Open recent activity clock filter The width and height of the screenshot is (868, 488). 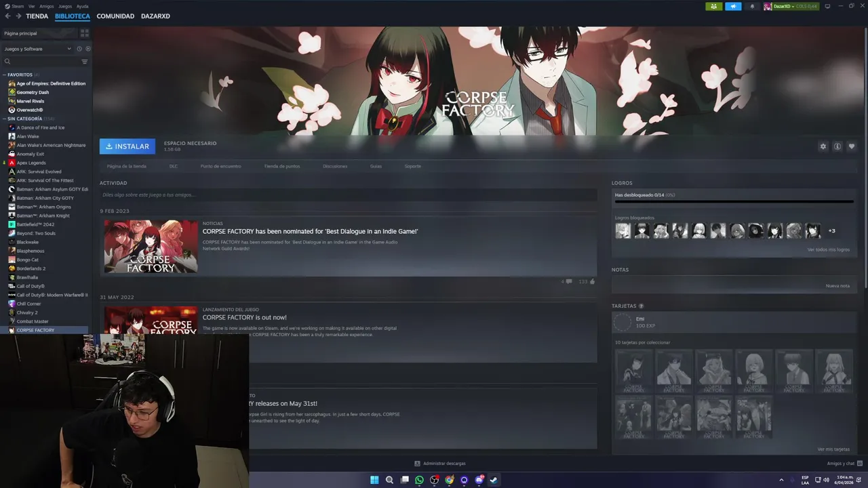pos(79,49)
